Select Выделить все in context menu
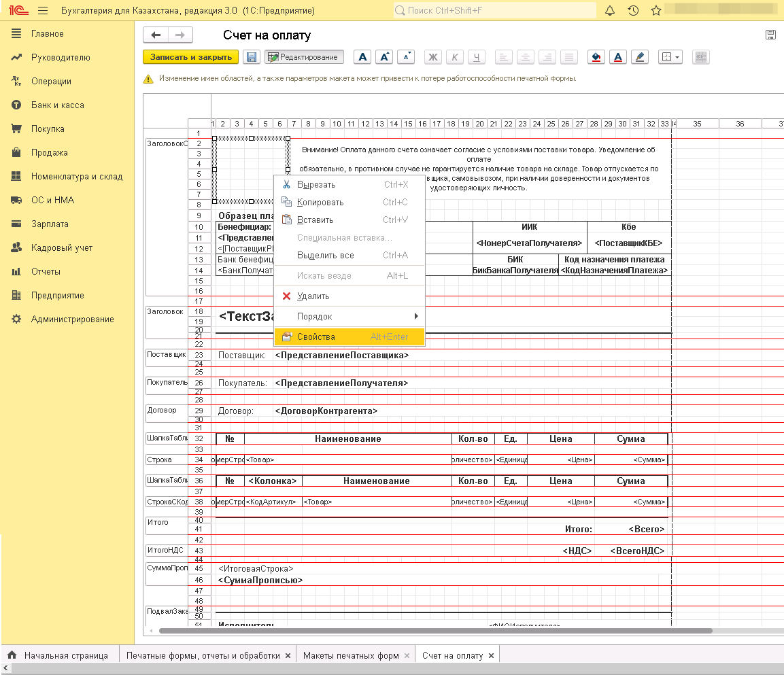Viewport: 784px width, 675px height. tap(350, 256)
